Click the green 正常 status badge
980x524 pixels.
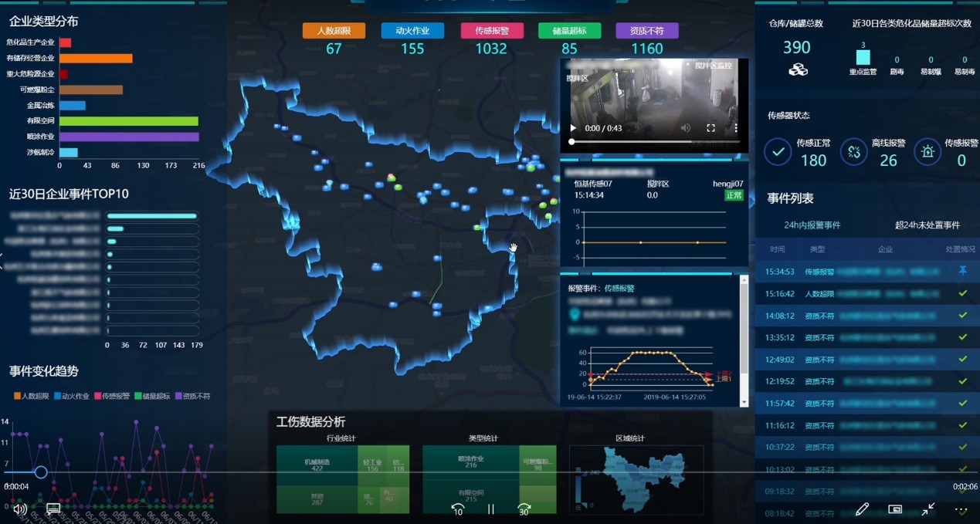click(734, 195)
